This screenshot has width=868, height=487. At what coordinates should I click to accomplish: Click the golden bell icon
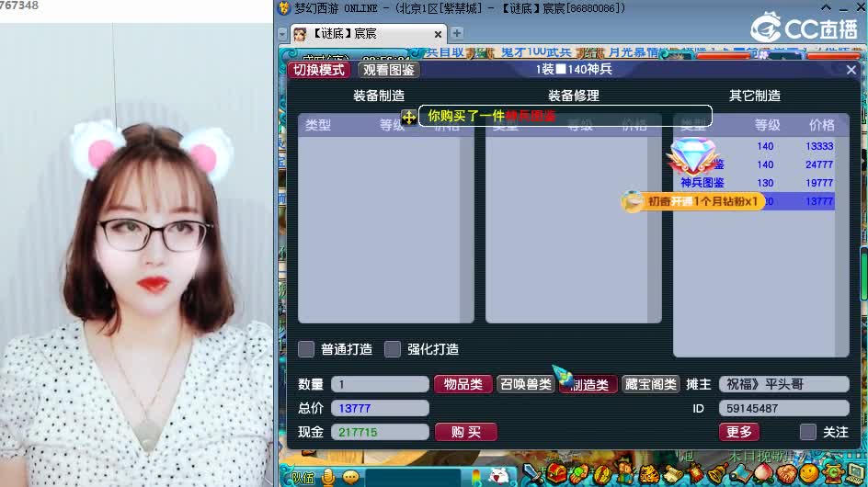point(717,474)
